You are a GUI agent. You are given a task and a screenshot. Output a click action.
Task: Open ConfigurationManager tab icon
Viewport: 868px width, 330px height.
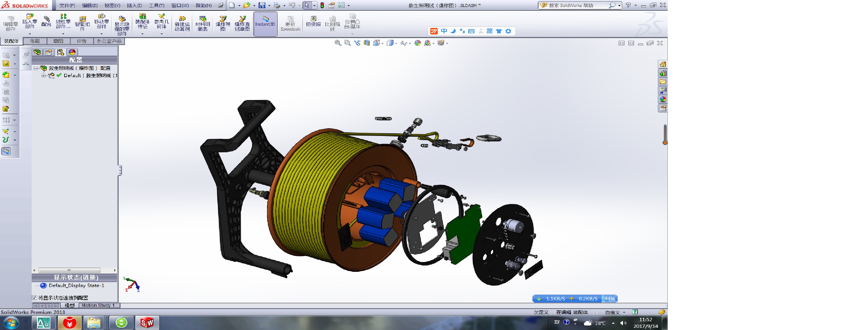click(x=60, y=52)
